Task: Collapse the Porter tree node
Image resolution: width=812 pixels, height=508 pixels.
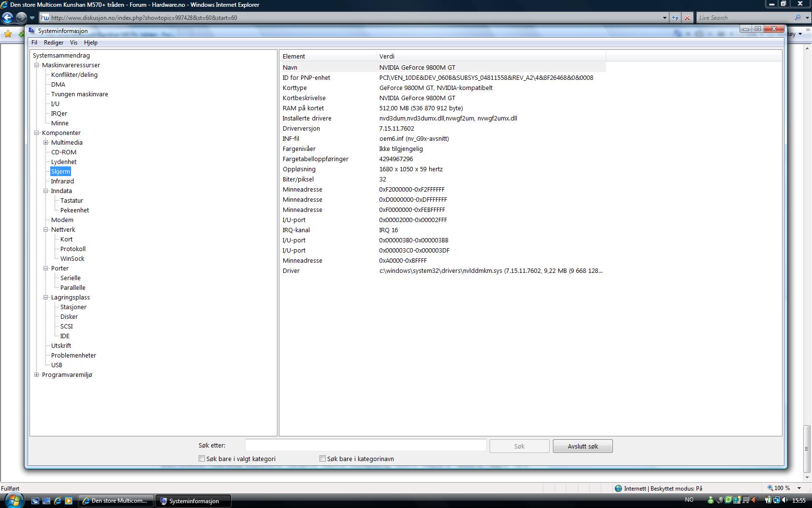Action: 46,269
